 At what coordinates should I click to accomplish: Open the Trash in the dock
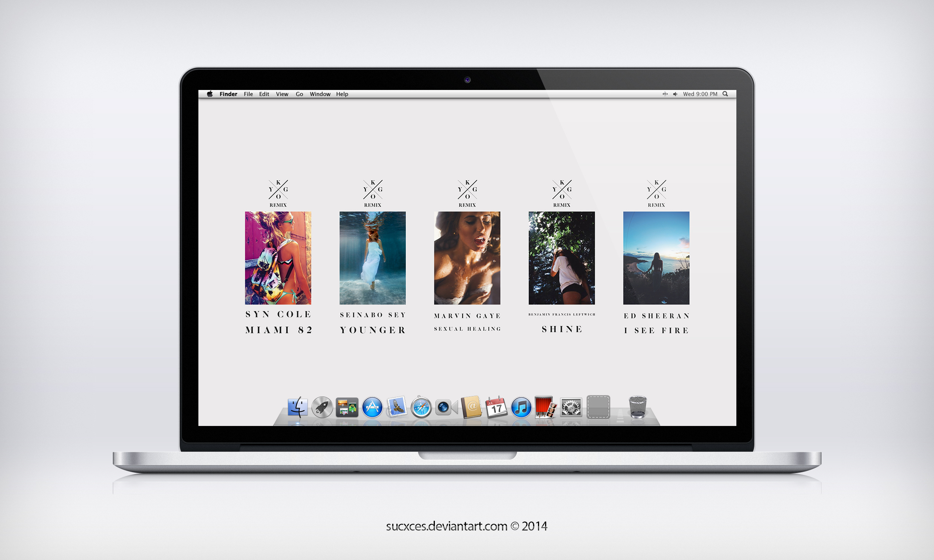638,407
